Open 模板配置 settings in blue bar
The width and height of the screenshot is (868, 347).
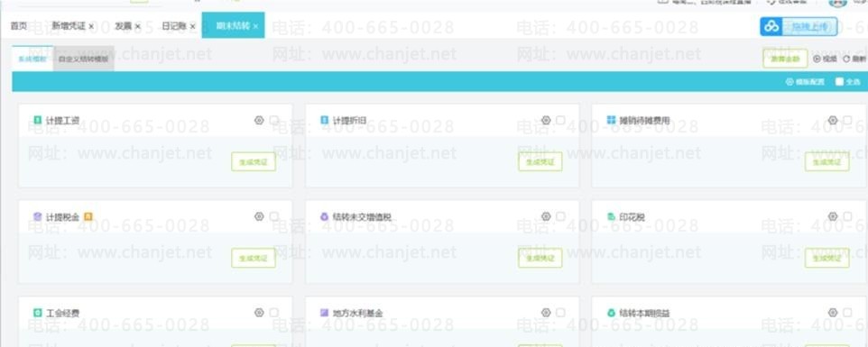click(x=805, y=82)
